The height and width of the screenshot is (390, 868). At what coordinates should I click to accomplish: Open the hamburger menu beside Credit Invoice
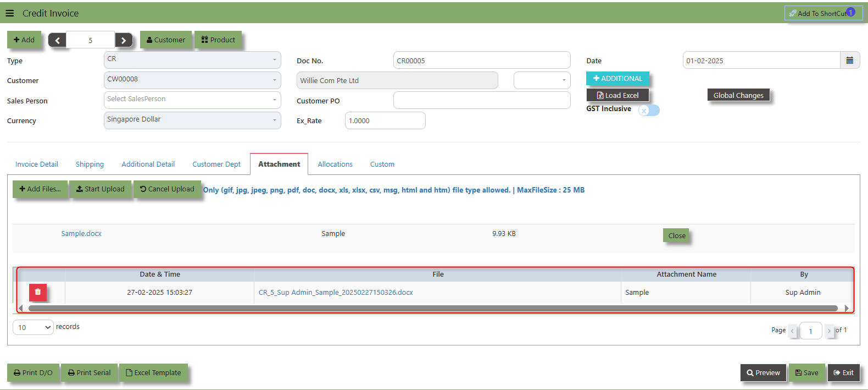coord(10,13)
